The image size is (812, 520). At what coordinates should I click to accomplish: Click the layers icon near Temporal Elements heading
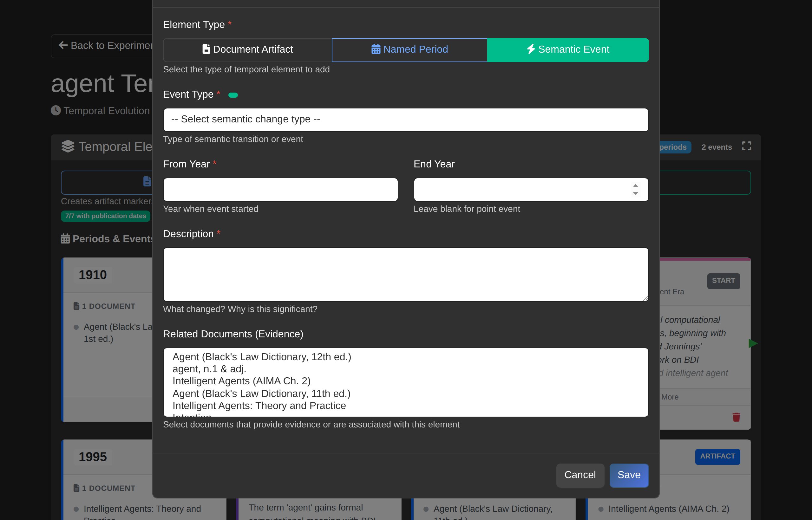pyautogui.click(x=68, y=146)
